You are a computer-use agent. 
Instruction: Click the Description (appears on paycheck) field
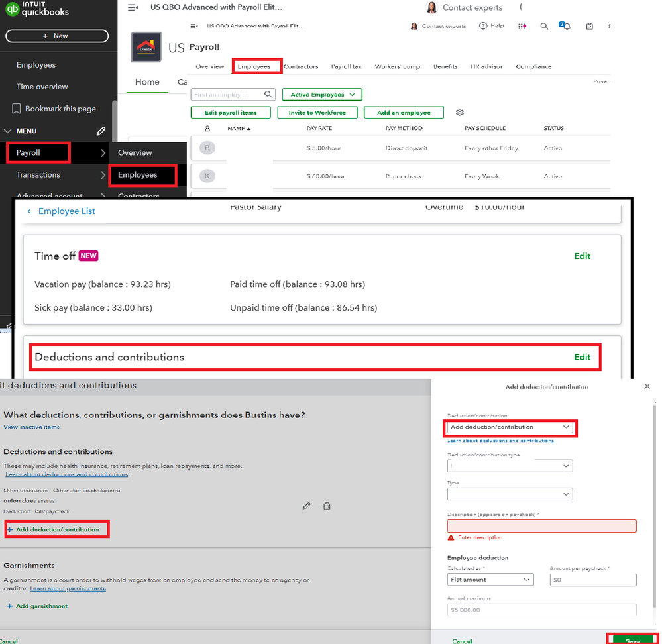(x=541, y=526)
